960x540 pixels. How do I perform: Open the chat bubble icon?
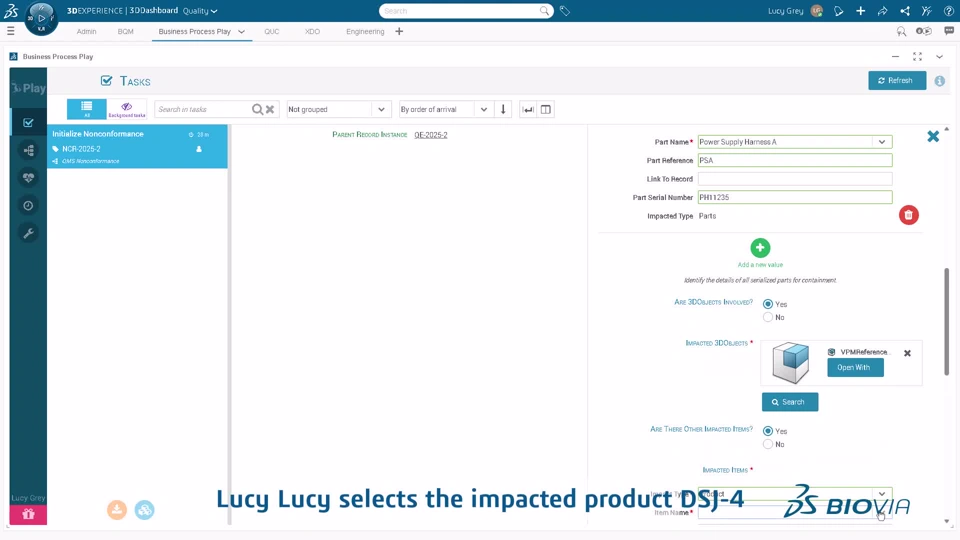click(x=949, y=31)
